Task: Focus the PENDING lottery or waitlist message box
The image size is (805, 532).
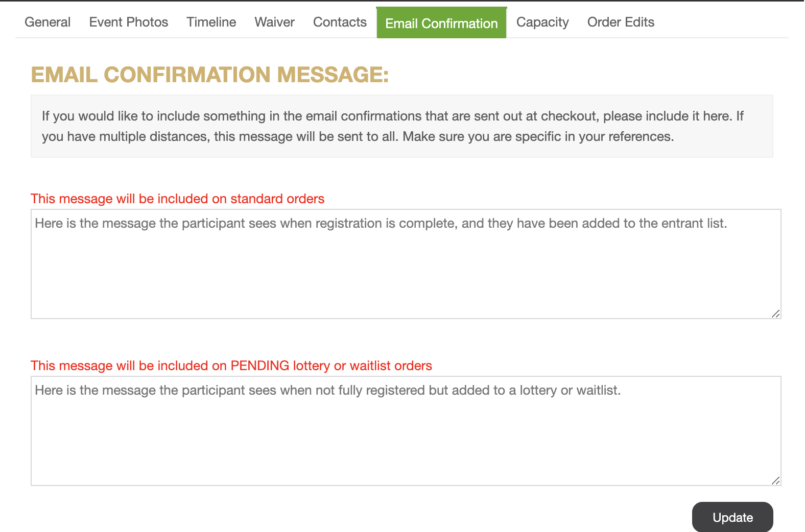Action: [406, 431]
